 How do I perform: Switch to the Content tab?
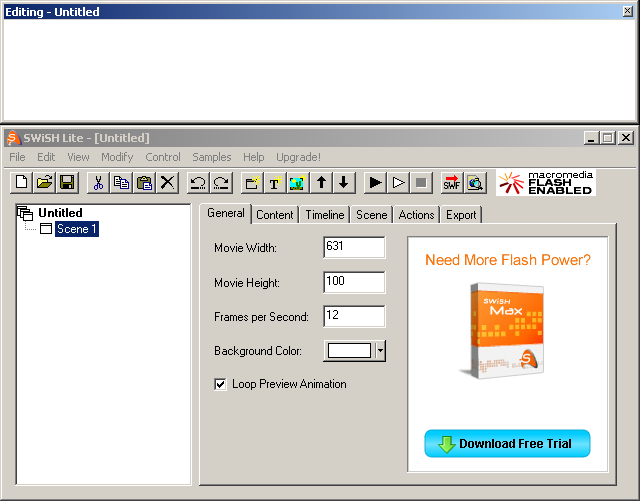click(x=275, y=215)
